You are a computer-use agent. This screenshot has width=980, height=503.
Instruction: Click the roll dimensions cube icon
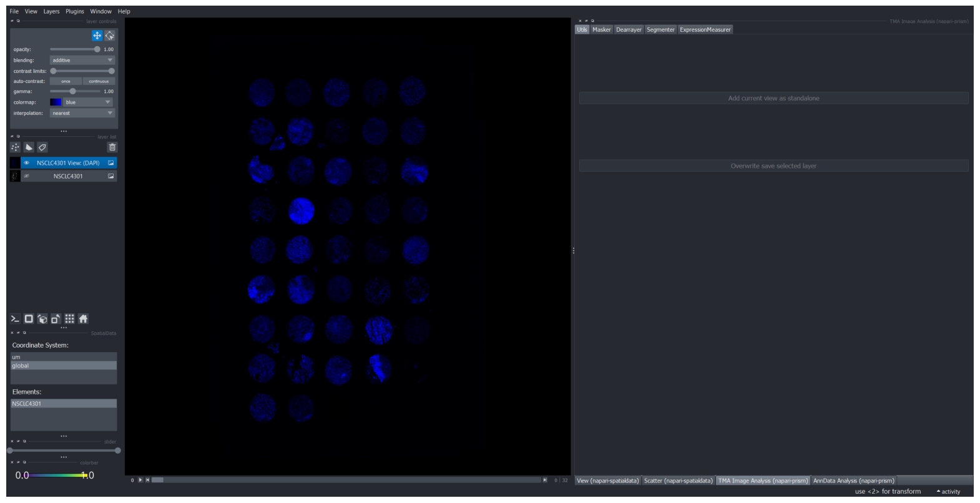click(42, 319)
